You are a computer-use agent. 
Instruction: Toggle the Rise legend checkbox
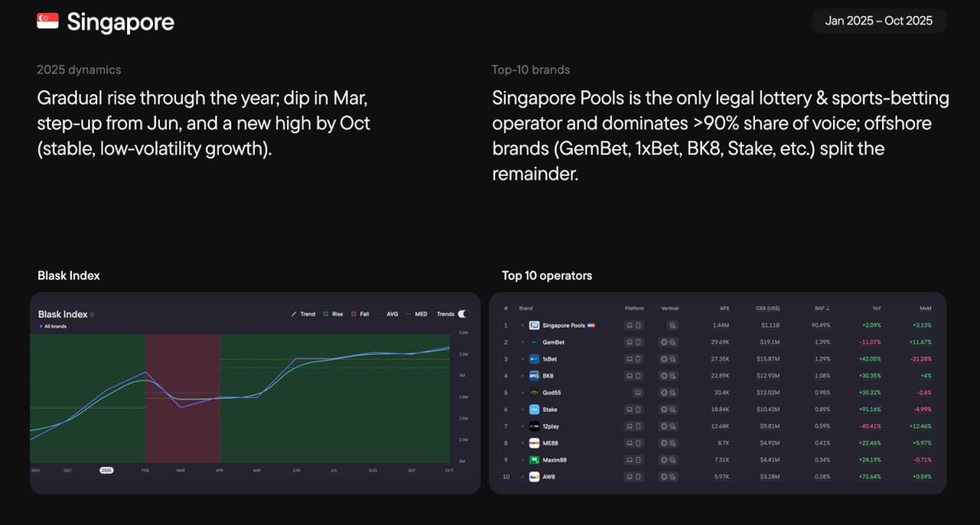point(325,314)
